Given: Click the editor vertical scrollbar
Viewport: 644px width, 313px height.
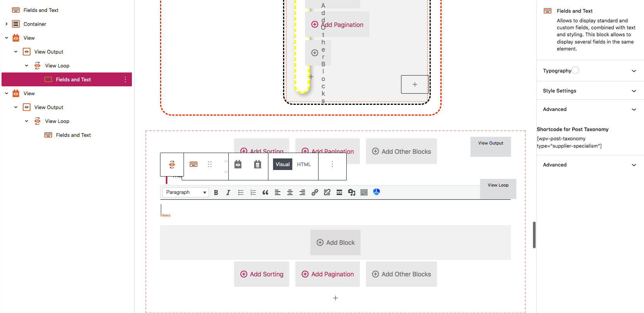Looking at the screenshot, I should 534,235.
